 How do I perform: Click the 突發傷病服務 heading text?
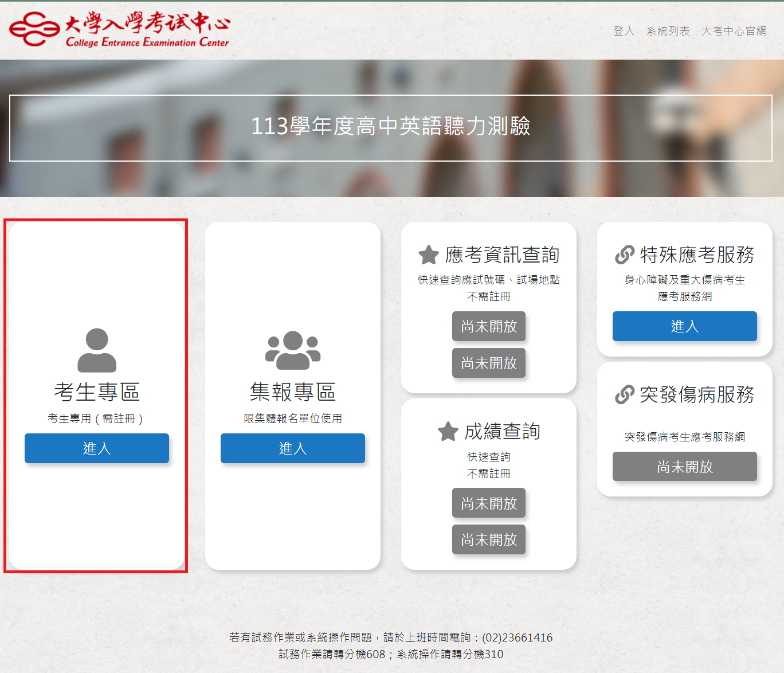click(x=697, y=394)
